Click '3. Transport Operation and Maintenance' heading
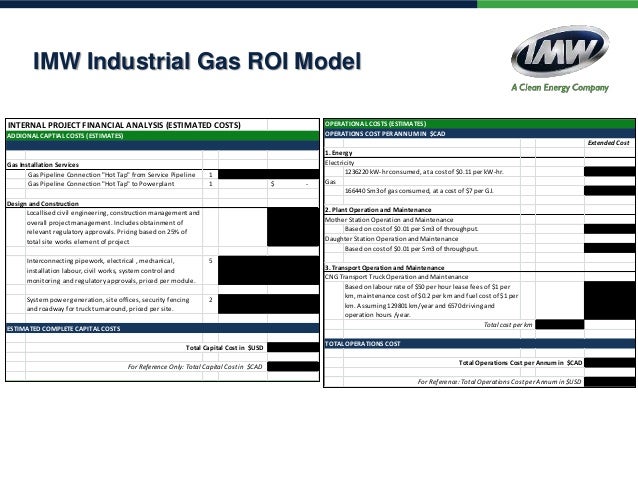This screenshot has height=479, width=638. point(385,268)
